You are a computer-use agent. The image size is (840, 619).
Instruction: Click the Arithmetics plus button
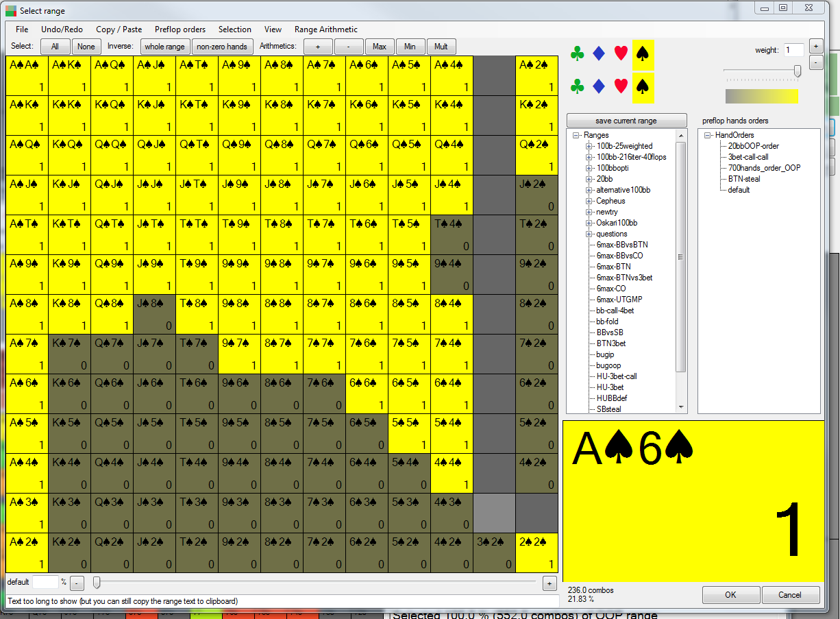(318, 47)
